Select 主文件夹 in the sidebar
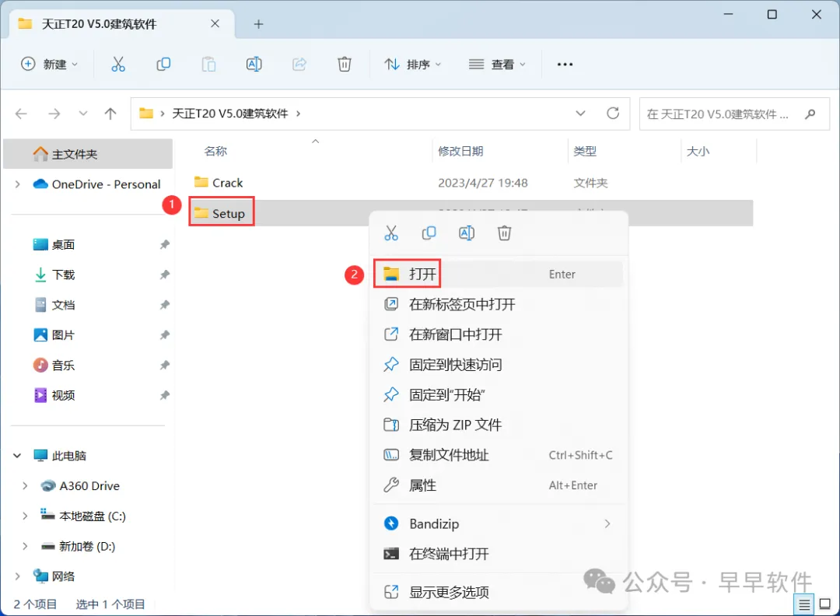840x616 pixels. point(88,154)
